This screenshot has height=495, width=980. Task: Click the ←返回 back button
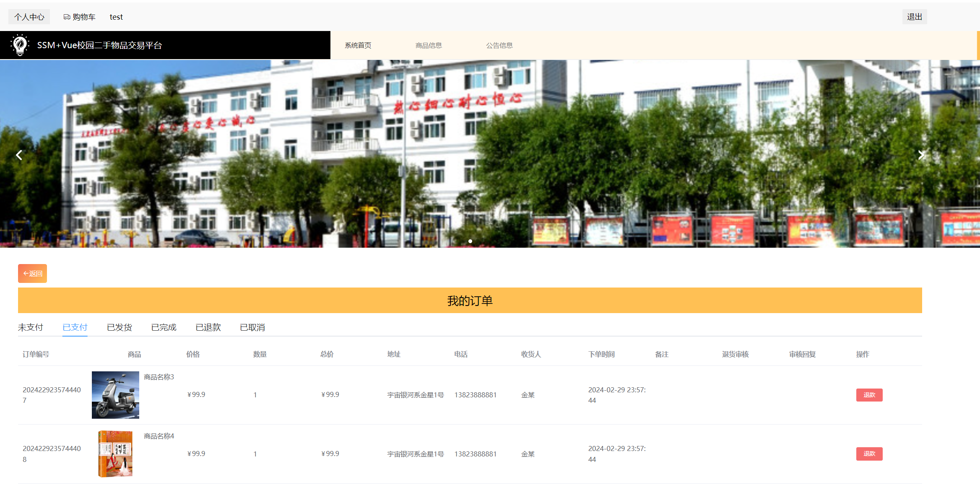point(32,273)
